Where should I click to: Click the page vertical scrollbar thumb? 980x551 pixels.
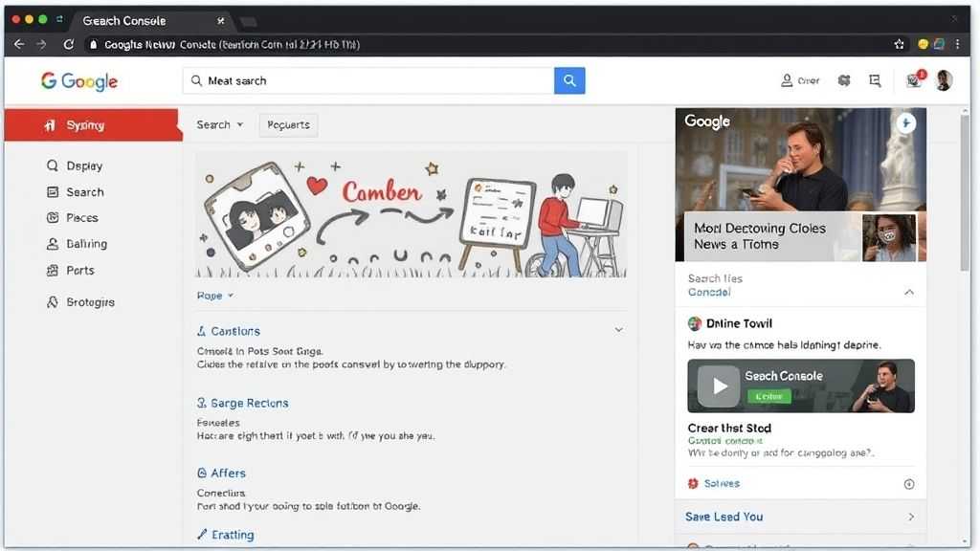click(x=965, y=190)
